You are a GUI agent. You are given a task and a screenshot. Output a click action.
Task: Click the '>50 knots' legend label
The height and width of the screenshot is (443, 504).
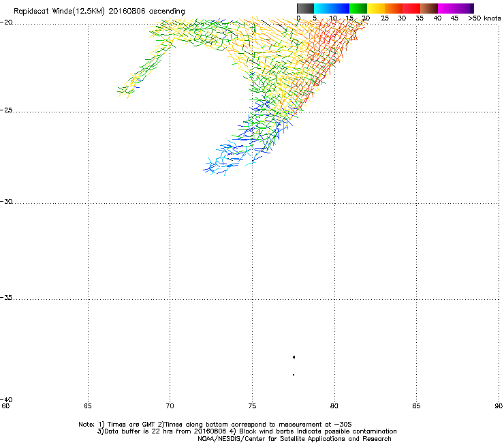[x=484, y=18]
